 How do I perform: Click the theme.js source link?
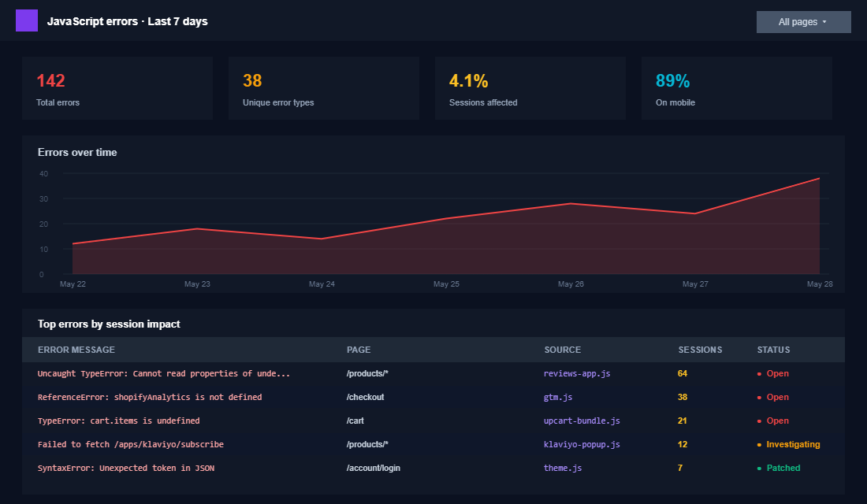[563, 468]
